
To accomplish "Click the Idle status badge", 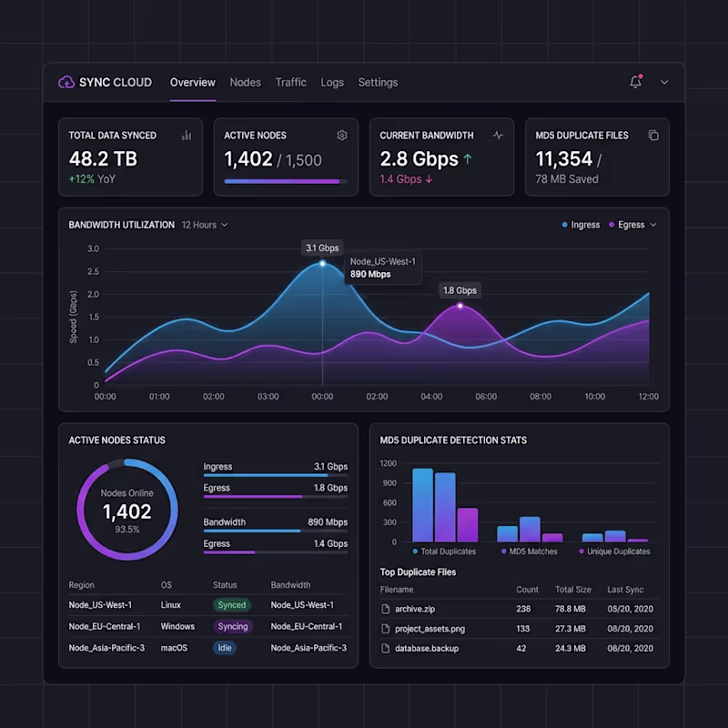I will coord(225,648).
